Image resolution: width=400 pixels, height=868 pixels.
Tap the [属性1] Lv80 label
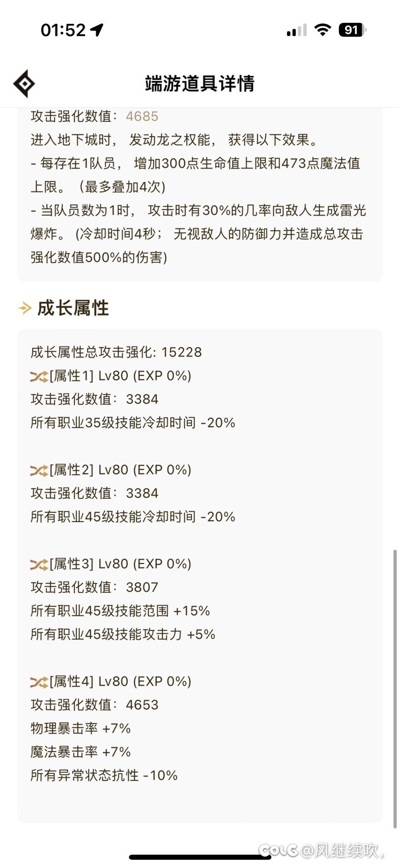(x=120, y=376)
